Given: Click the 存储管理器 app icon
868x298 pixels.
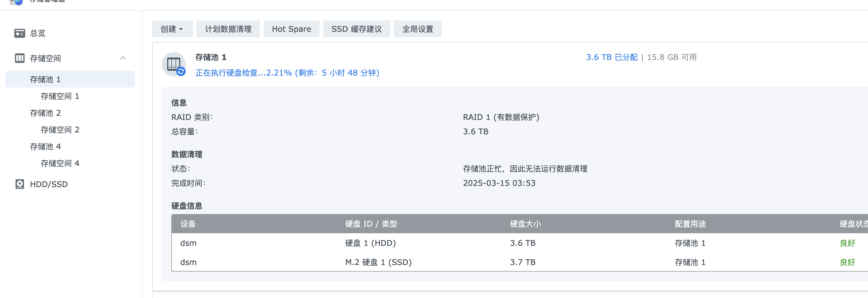Looking at the screenshot, I should [x=16, y=3].
